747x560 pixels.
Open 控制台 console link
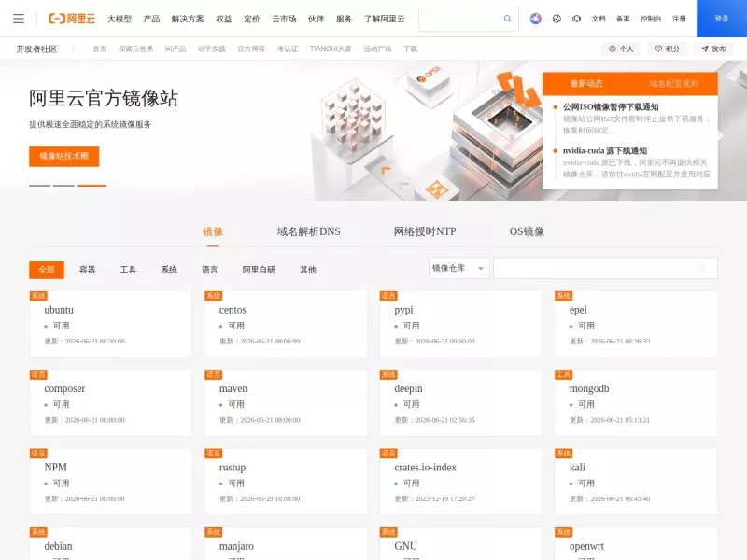point(651,19)
